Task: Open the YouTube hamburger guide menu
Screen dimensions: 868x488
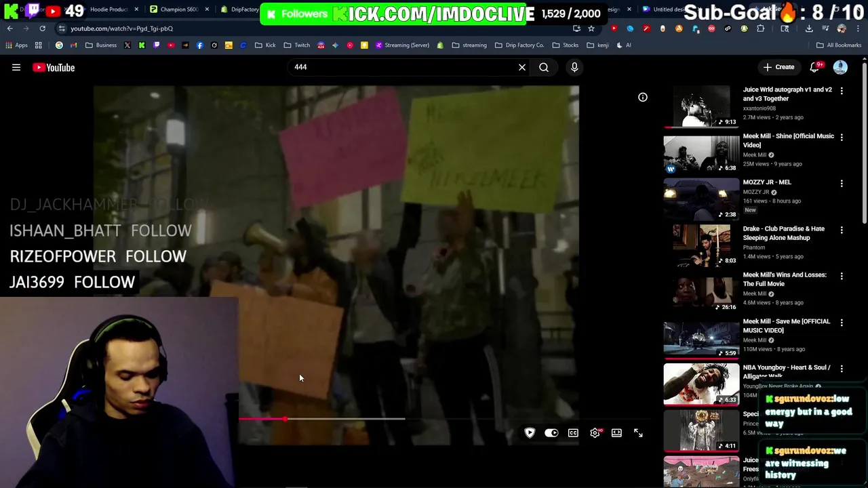Action: [x=16, y=67]
